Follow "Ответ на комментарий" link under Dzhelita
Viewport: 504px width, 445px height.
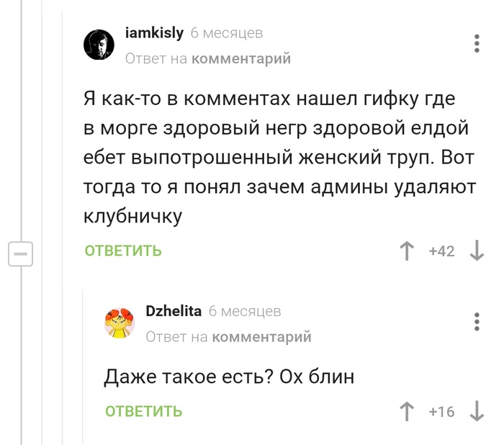[228, 336]
